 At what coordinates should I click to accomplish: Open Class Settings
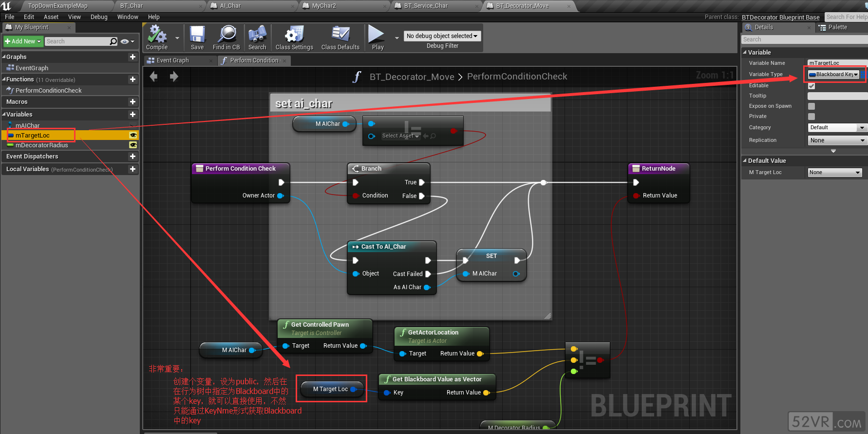coord(294,38)
